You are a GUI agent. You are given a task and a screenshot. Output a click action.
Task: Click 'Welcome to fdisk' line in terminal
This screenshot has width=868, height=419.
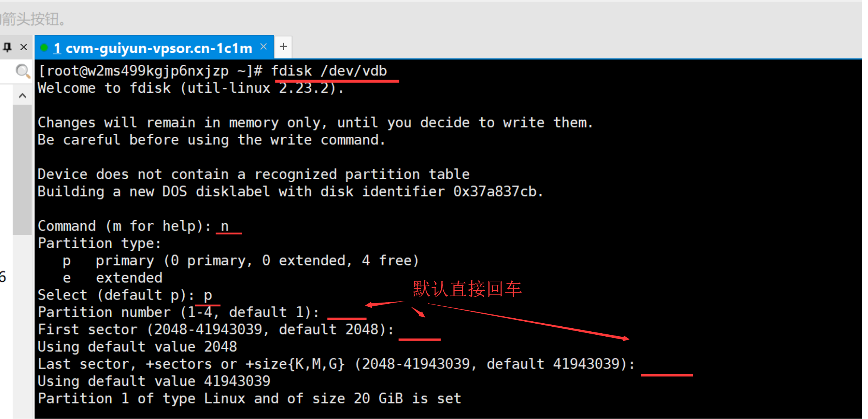pos(191,88)
